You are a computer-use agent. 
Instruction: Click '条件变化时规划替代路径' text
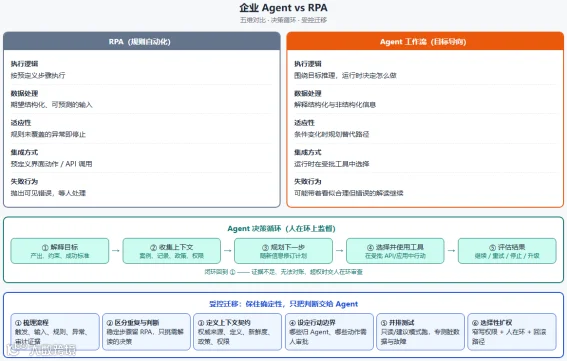pos(332,134)
